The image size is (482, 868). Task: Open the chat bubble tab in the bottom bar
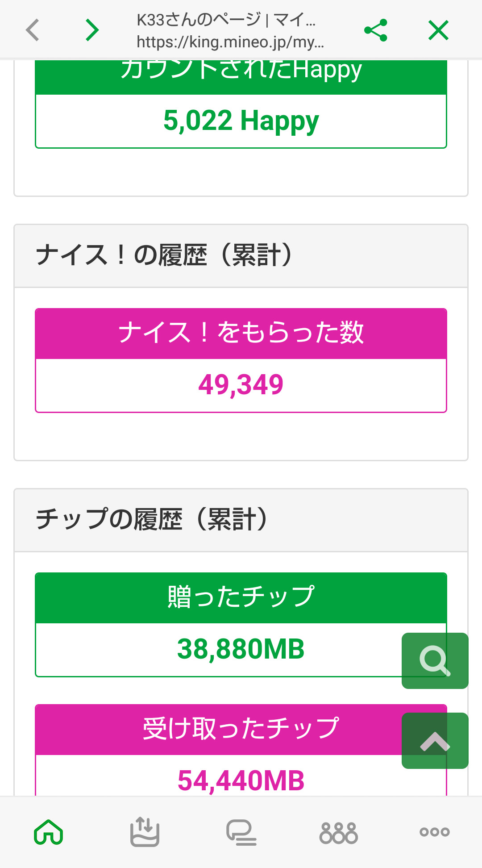pyautogui.click(x=241, y=832)
